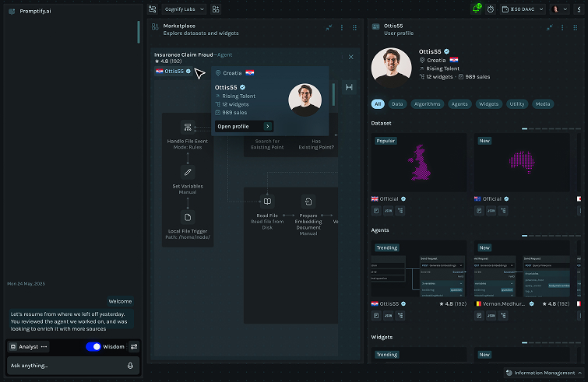Click Vernon.Medhur author name
Screen dimensions: 588x382
click(504, 303)
